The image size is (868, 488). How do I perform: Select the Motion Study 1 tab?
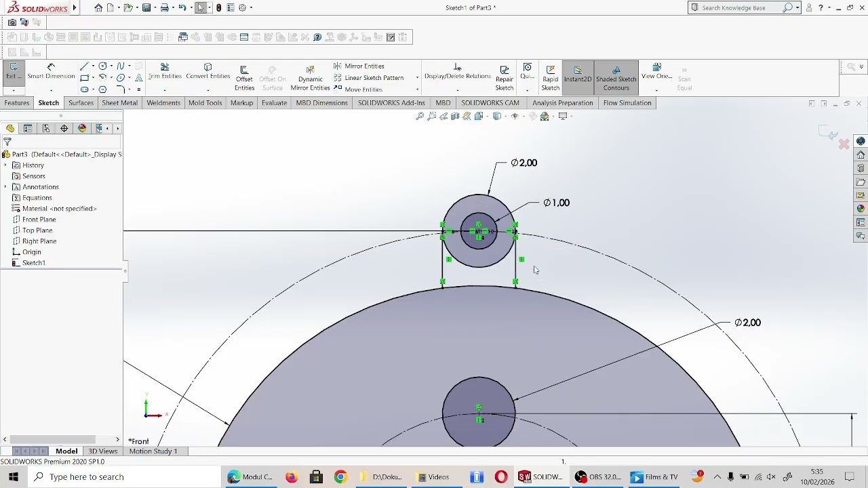pos(153,451)
